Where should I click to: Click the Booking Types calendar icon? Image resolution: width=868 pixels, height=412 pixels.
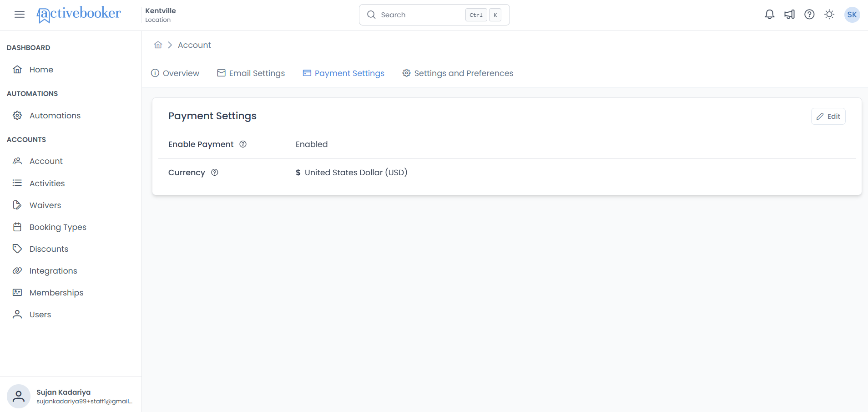point(17,227)
